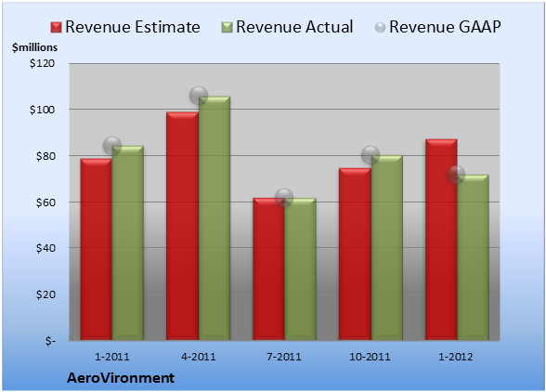Click the $20 axis value
The width and height of the screenshot is (546, 392).
coord(45,294)
